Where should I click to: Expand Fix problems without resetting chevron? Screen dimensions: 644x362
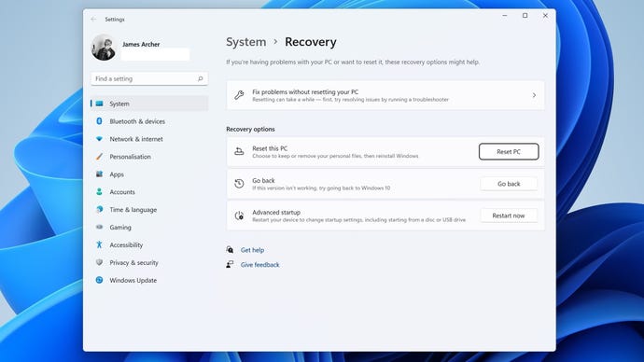click(534, 95)
